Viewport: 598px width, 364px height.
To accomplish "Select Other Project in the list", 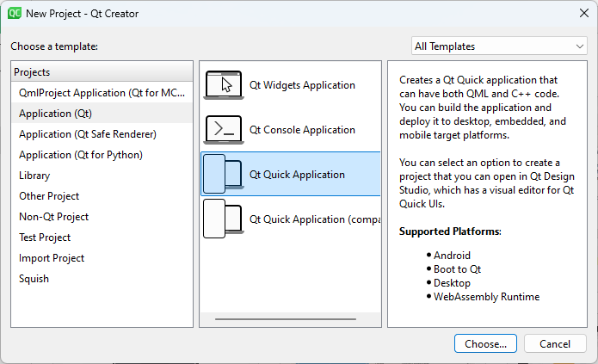I will (x=49, y=196).
